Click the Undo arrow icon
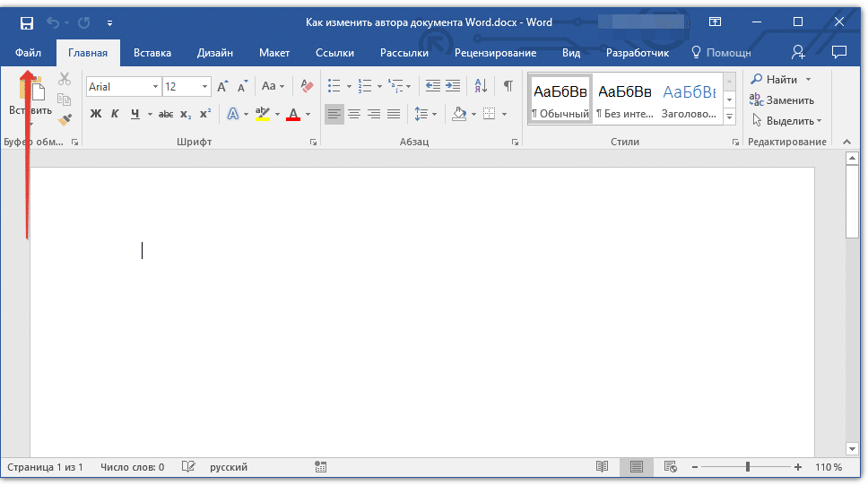Image resolution: width=868 pixels, height=485 pixels. (53, 22)
